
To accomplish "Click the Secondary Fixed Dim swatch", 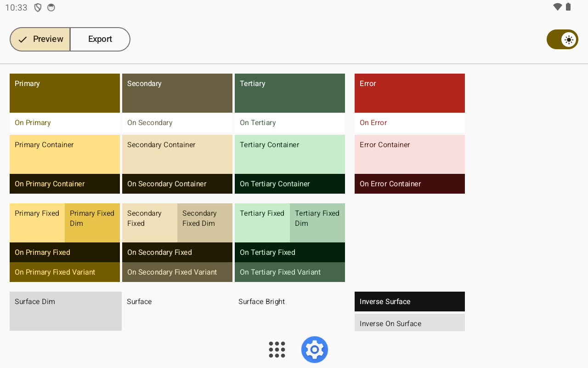I will pos(205,223).
